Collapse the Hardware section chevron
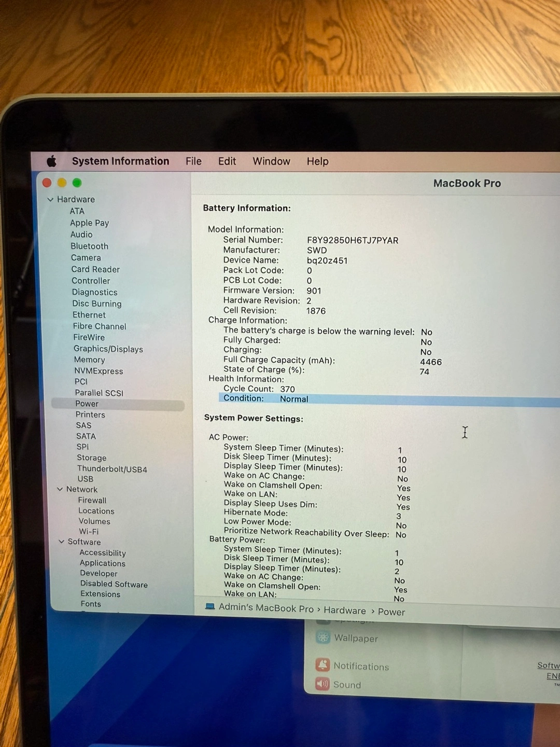 tap(50, 199)
